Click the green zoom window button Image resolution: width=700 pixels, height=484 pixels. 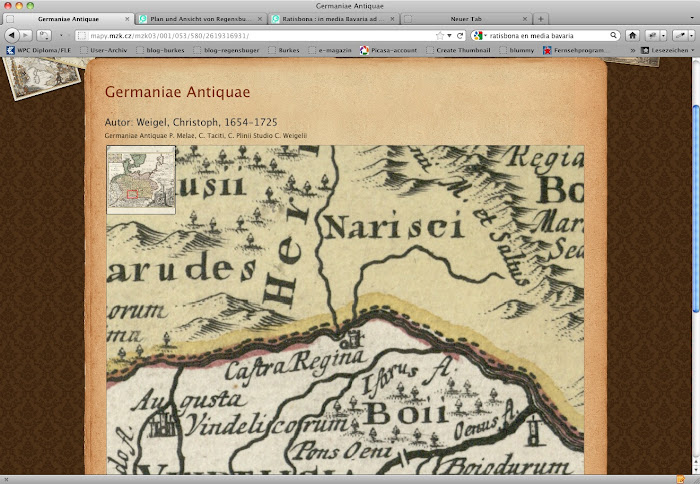pyautogui.click(x=30, y=6)
